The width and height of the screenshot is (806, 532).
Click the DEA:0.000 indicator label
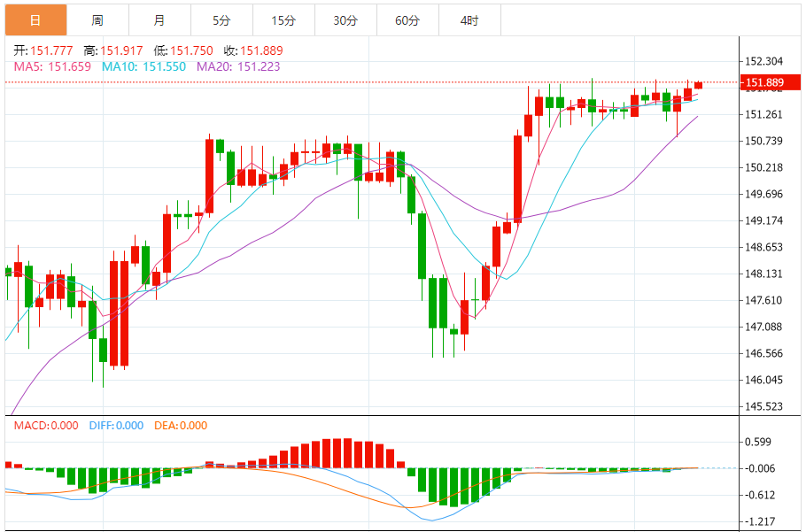[x=181, y=426]
